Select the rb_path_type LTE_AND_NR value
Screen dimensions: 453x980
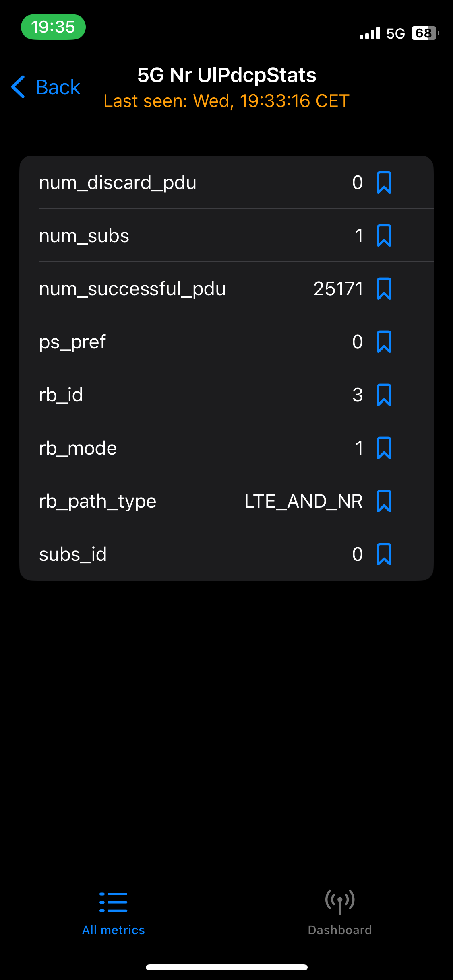coord(304,501)
